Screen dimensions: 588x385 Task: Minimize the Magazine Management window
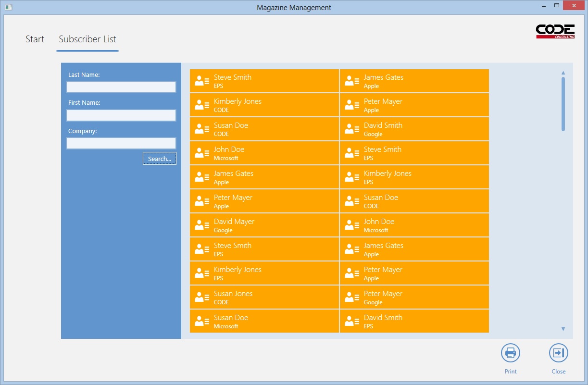[544, 6]
